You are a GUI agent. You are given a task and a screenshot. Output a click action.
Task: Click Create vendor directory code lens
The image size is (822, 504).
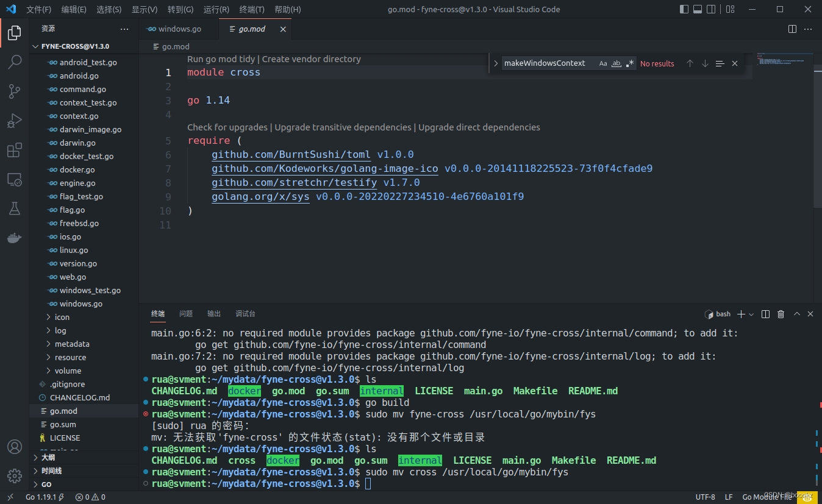tap(312, 59)
